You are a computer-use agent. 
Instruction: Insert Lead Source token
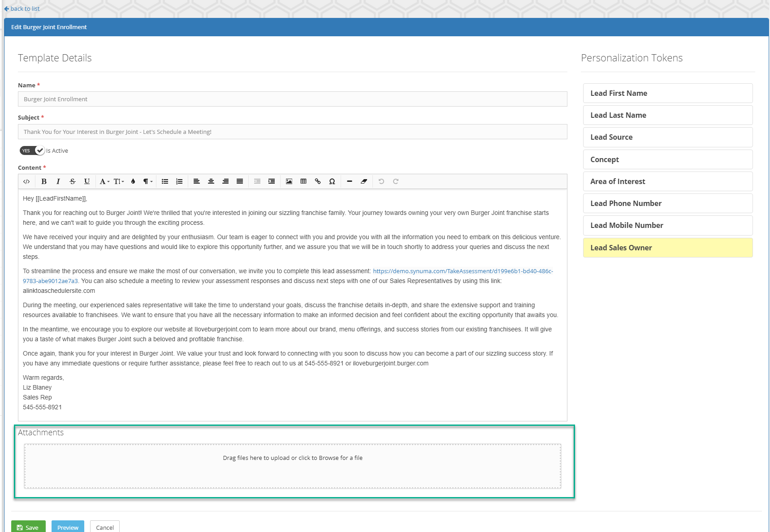click(x=668, y=137)
